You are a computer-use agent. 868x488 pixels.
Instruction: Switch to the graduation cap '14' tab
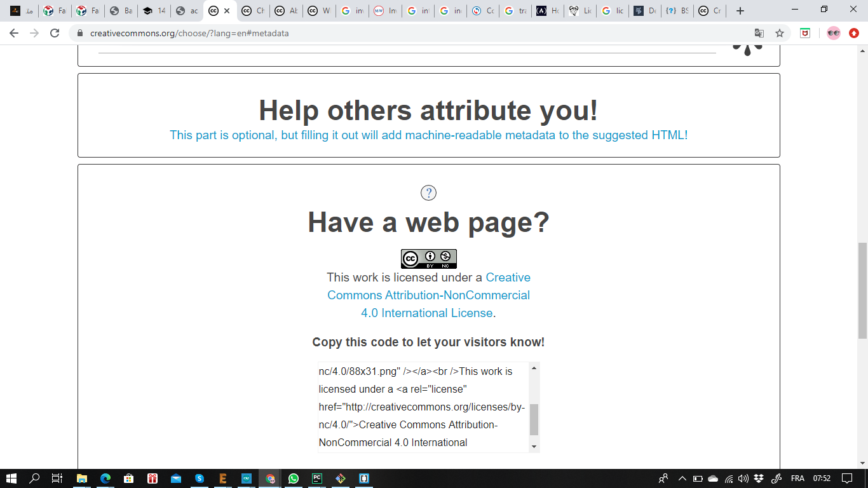(154, 11)
